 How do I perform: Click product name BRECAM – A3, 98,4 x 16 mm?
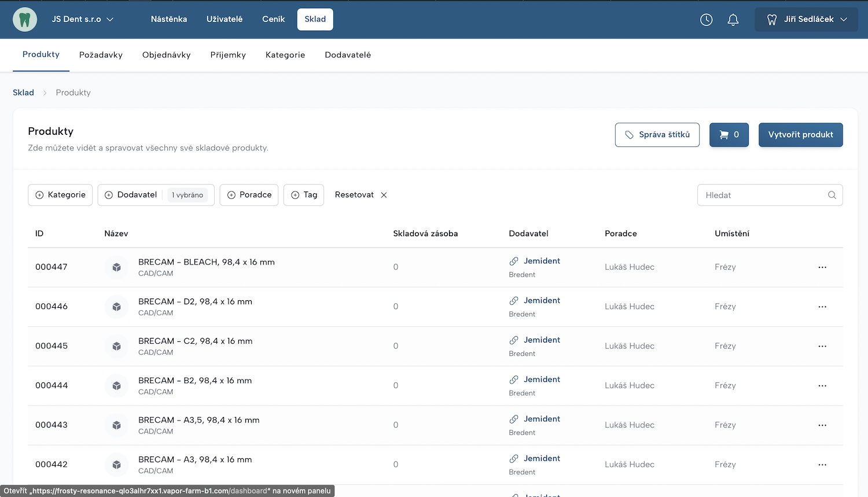point(195,459)
